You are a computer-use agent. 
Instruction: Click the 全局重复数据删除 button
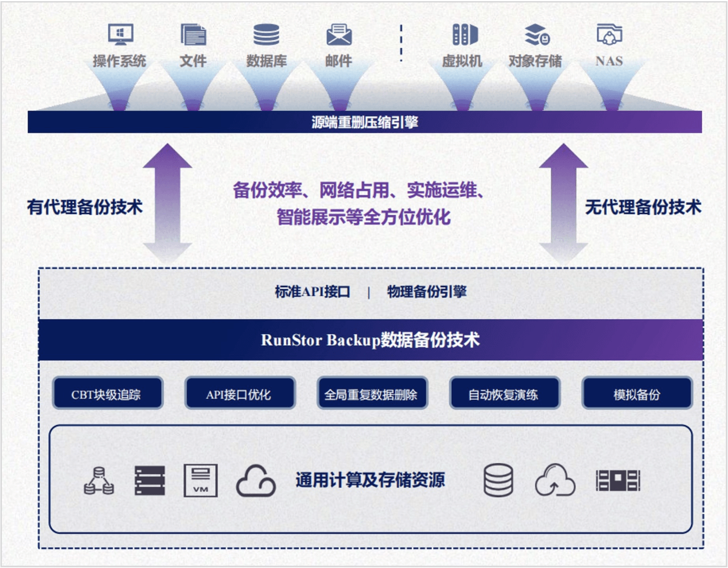tap(371, 395)
